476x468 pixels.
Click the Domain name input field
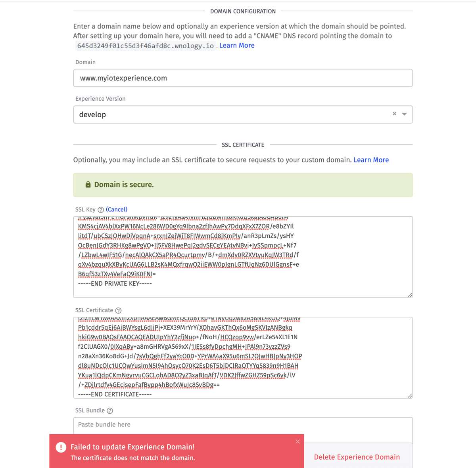(x=243, y=78)
